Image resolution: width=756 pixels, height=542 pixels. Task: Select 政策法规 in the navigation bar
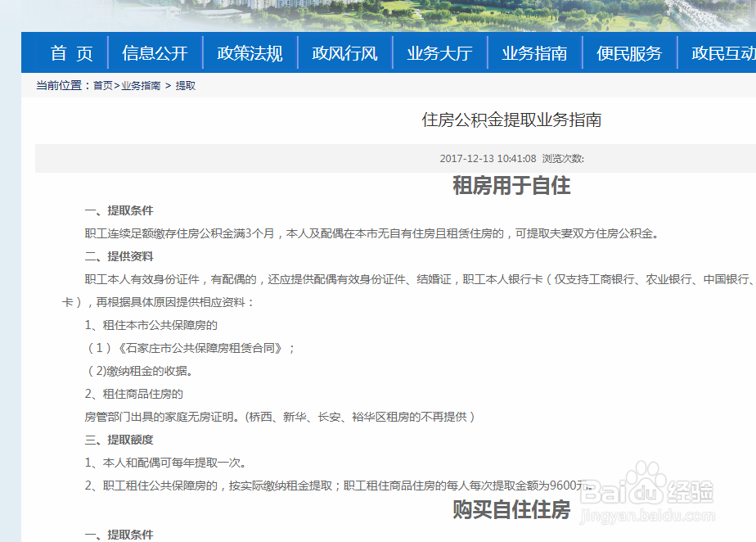pyautogui.click(x=249, y=52)
